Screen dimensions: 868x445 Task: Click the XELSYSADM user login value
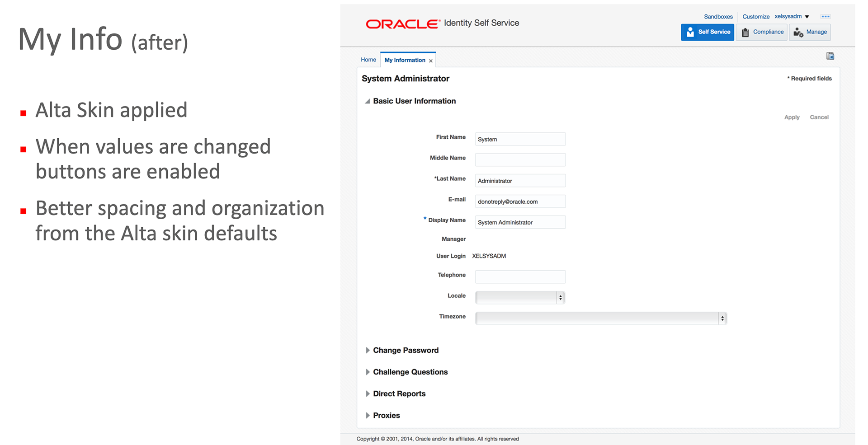pyautogui.click(x=489, y=256)
